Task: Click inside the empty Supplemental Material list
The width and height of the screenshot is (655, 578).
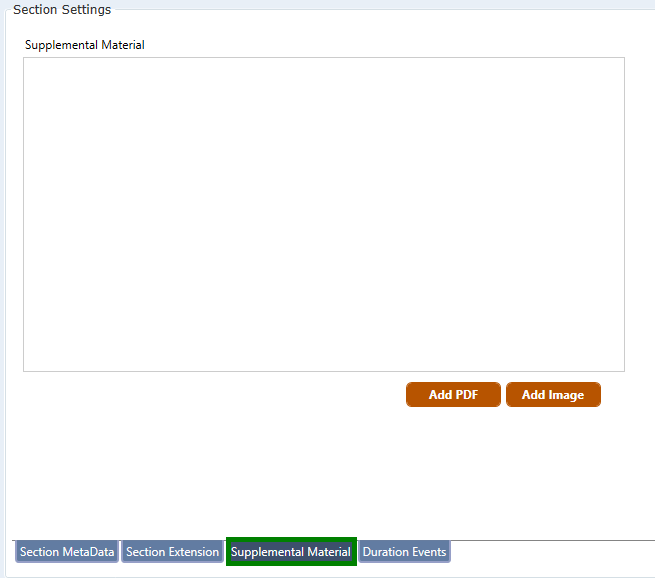Action: (323, 215)
